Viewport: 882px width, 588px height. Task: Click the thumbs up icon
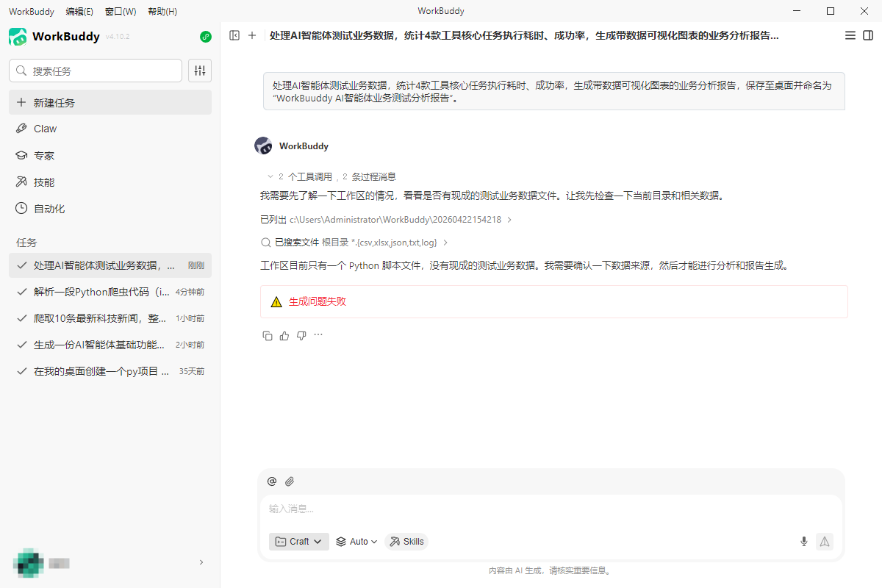point(284,335)
